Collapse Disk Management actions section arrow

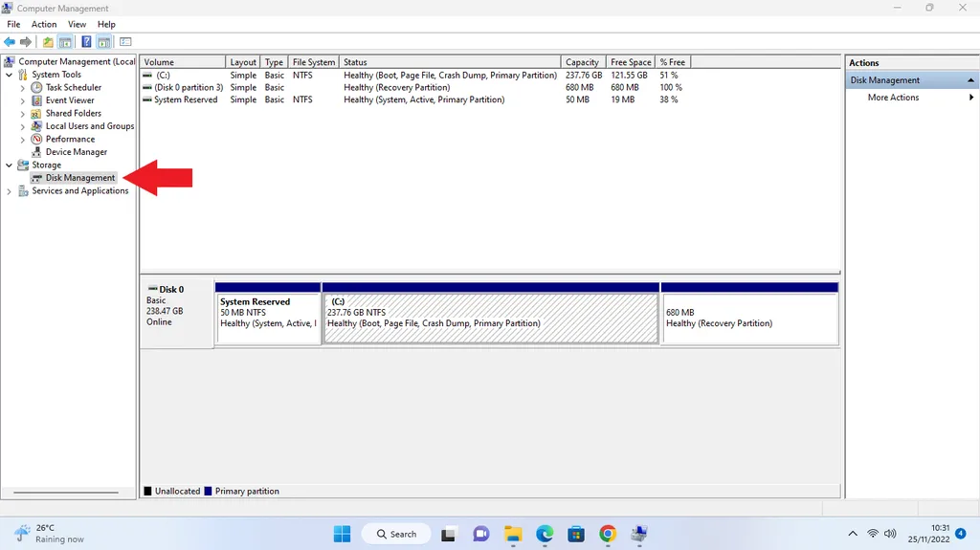pos(970,80)
